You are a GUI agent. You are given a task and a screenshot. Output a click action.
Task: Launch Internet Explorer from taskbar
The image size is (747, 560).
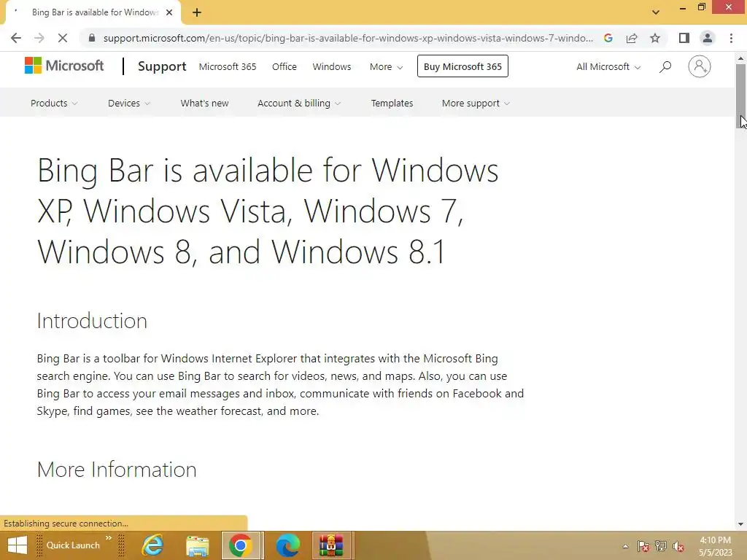[152, 545]
